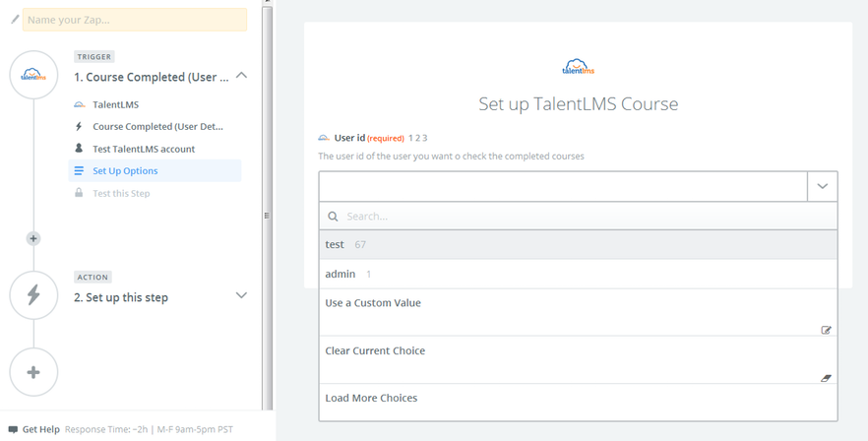The width and height of the screenshot is (868, 441).
Task: Click the Set up TalentLMS Course heading
Action: 578,104
